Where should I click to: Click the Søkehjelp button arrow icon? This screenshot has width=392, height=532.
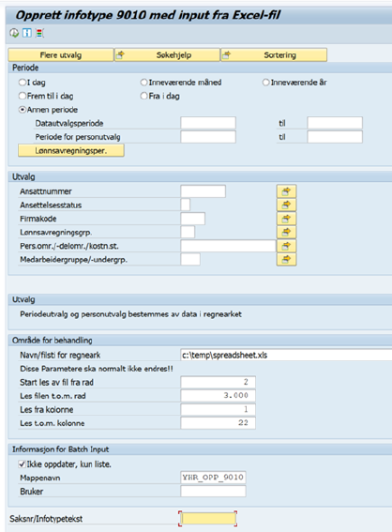tap(120, 55)
